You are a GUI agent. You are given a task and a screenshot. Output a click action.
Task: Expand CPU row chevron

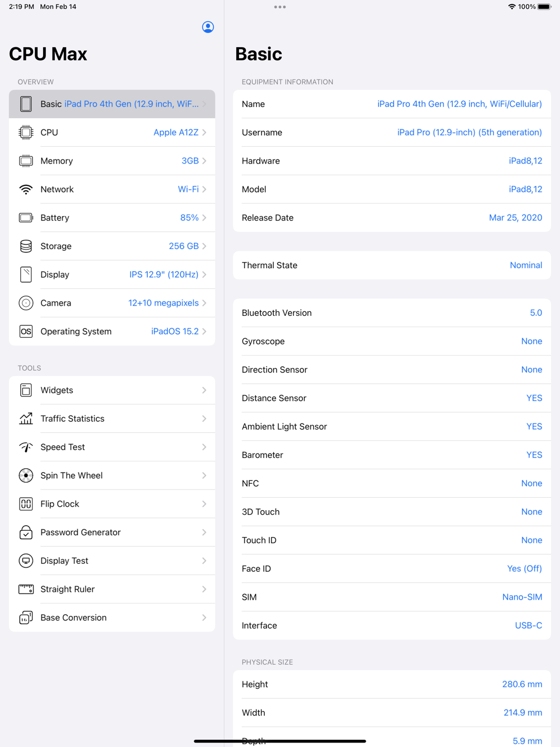(x=204, y=133)
